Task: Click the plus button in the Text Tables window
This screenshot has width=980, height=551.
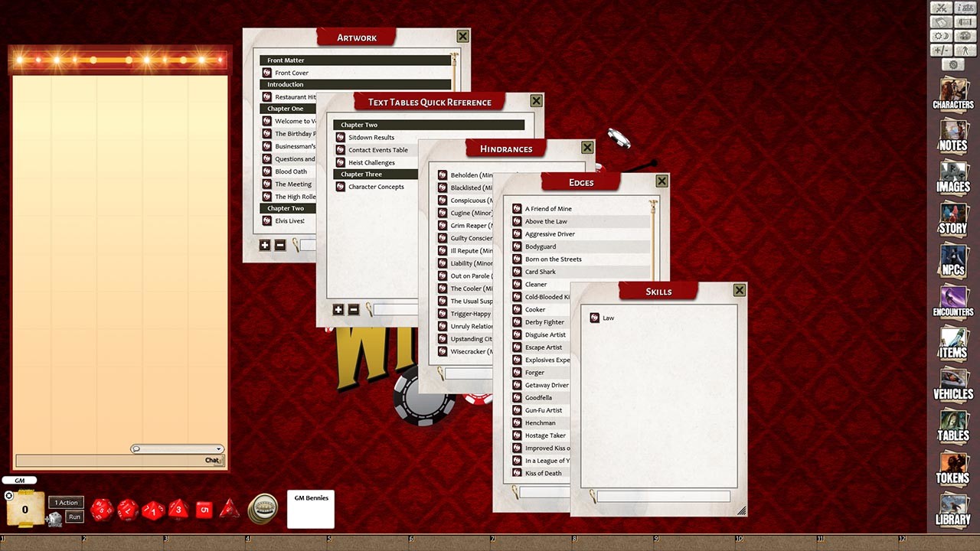Action: point(338,309)
